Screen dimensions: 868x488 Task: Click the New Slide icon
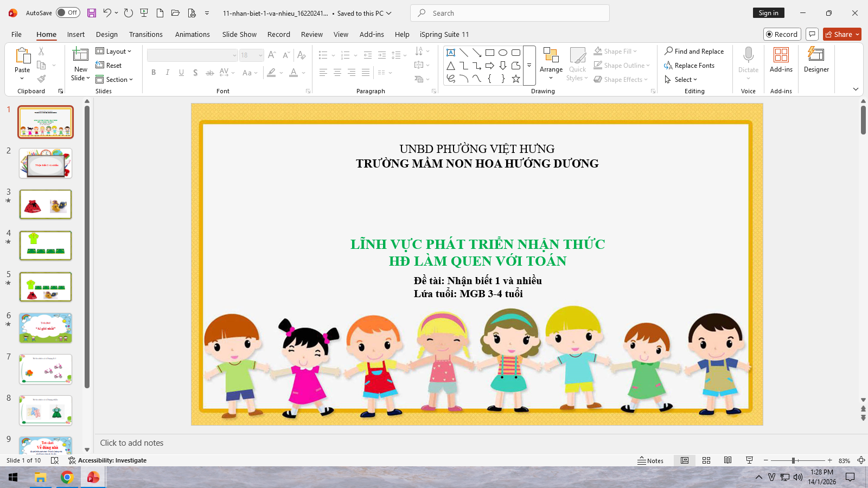pos(80,55)
